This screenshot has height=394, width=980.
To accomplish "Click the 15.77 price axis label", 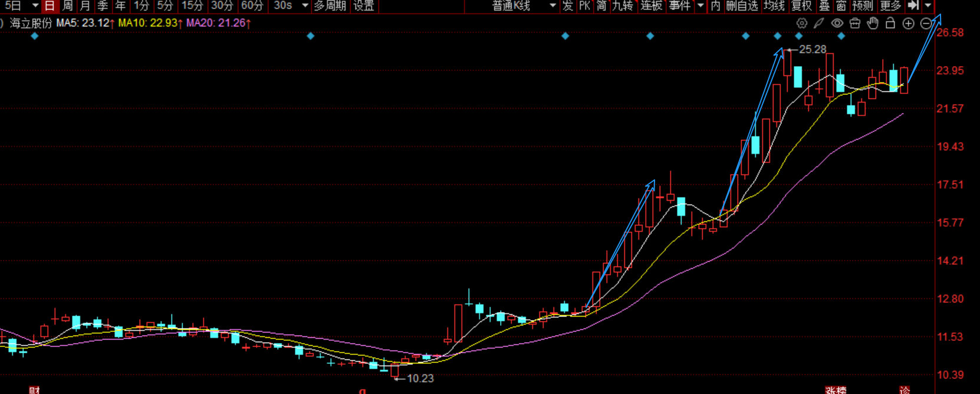I will click(950, 222).
